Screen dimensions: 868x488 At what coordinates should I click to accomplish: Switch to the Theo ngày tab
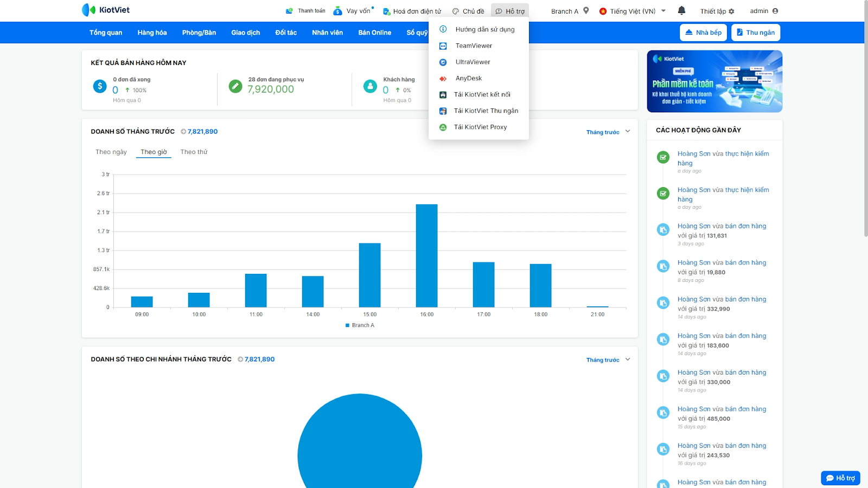click(111, 152)
